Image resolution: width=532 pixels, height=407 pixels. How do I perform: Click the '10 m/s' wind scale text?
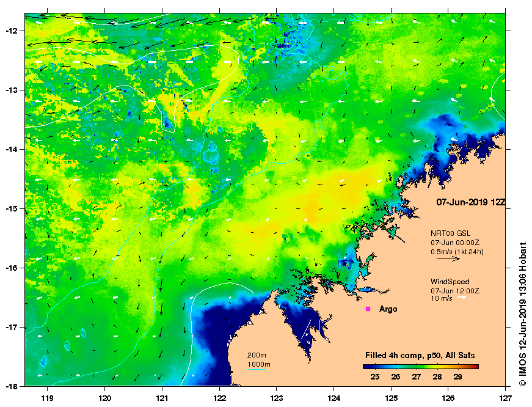click(x=442, y=298)
